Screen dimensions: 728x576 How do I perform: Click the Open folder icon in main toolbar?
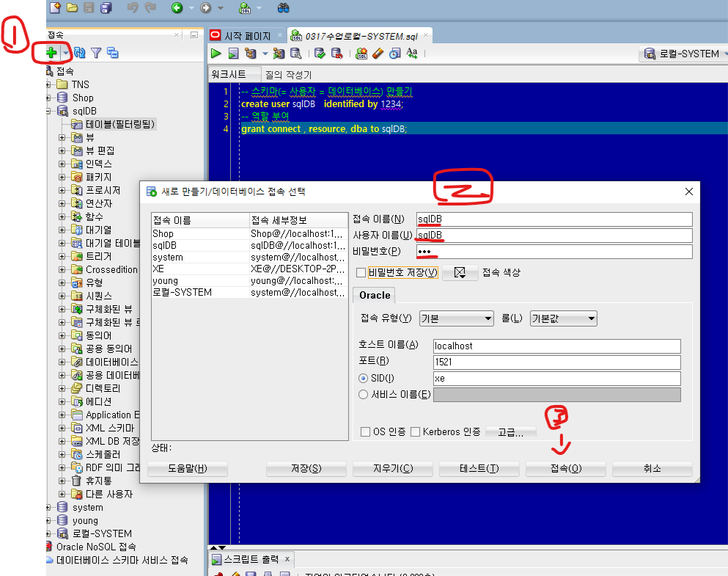(72, 7)
